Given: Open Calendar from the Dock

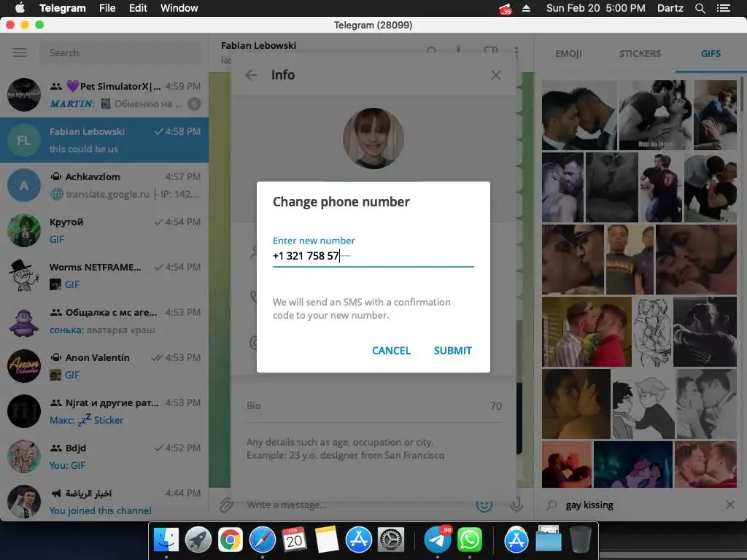Looking at the screenshot, I should coord(295,540).
